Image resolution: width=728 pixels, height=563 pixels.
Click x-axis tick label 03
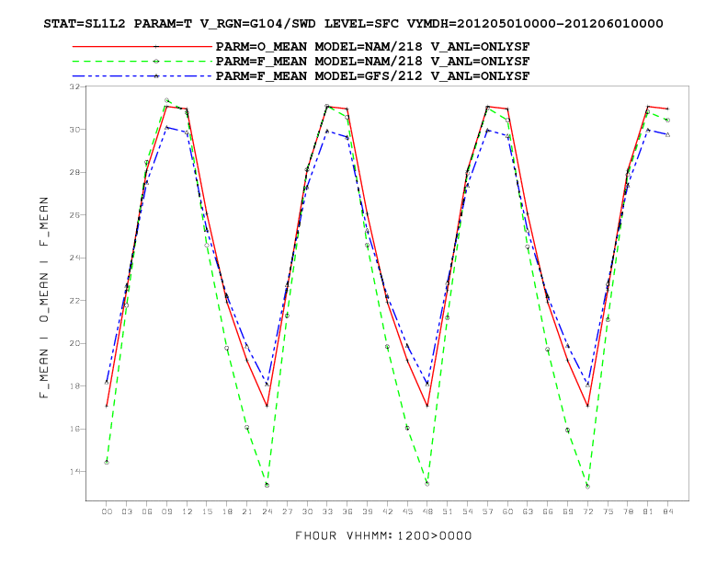[x=127, y=511]
